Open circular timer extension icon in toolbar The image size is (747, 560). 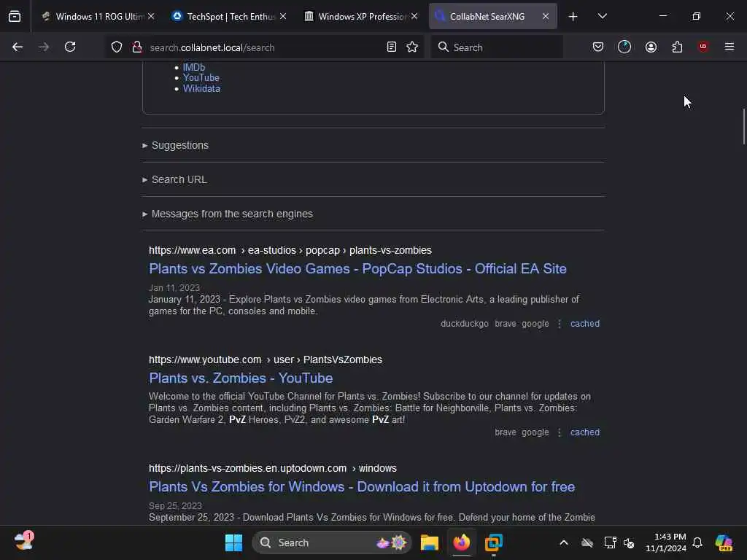pyautogui.click(x=624, y=47)
